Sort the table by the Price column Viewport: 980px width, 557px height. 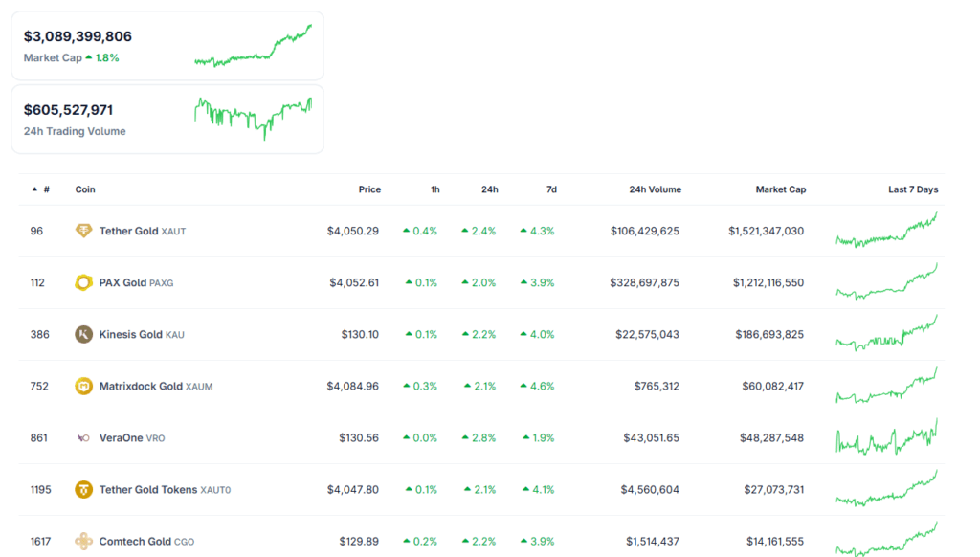click(369, 189)
